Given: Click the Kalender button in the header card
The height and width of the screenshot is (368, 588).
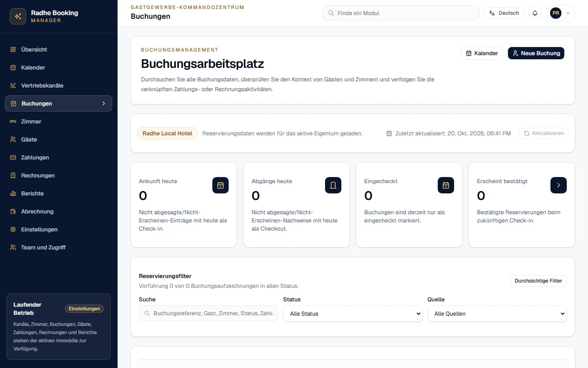Looking at the screenshot, I should coord(482,53).
